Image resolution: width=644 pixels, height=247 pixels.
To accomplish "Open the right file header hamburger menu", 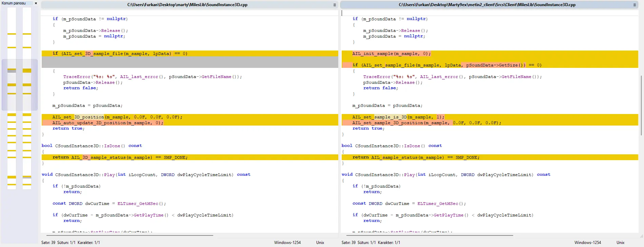I will (x=635, y=5).
